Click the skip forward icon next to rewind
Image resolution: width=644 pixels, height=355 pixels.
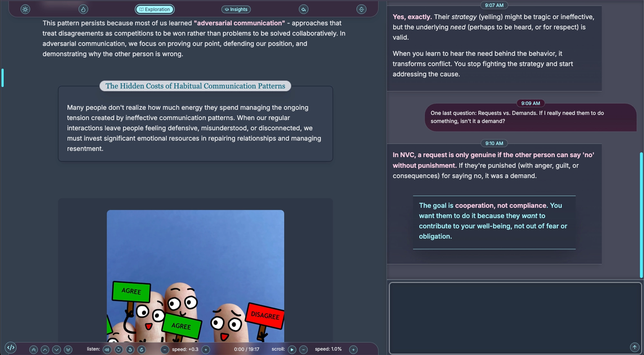click(142, 350)
